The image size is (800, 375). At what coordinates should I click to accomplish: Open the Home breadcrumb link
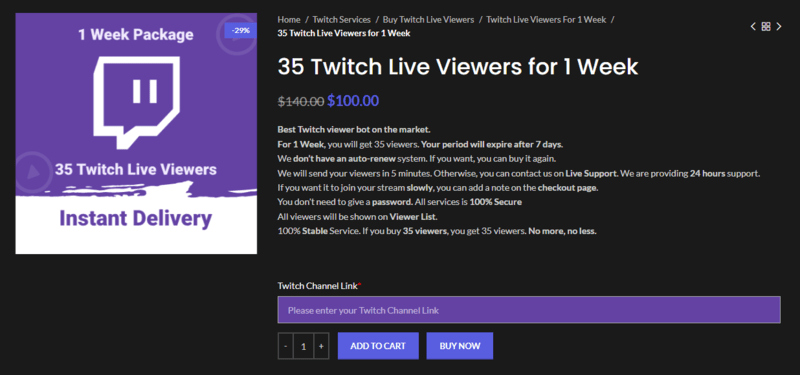(289, 20)
